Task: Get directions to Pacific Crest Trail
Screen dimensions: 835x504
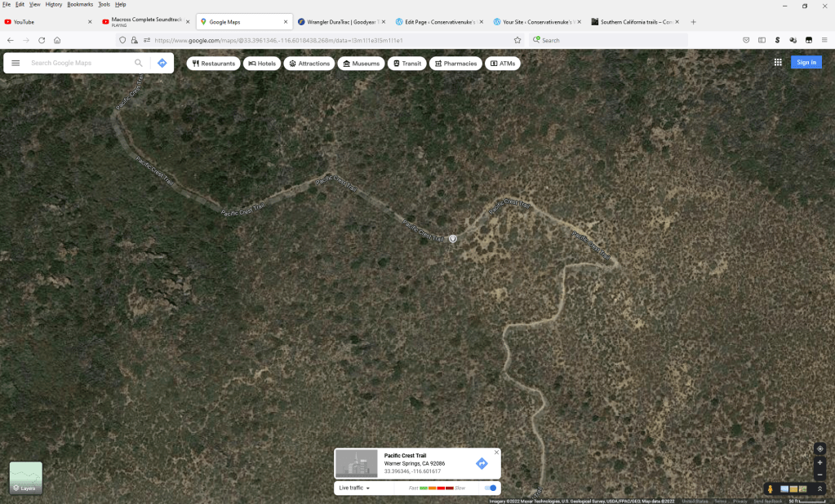Action: (x=482, y=463)
